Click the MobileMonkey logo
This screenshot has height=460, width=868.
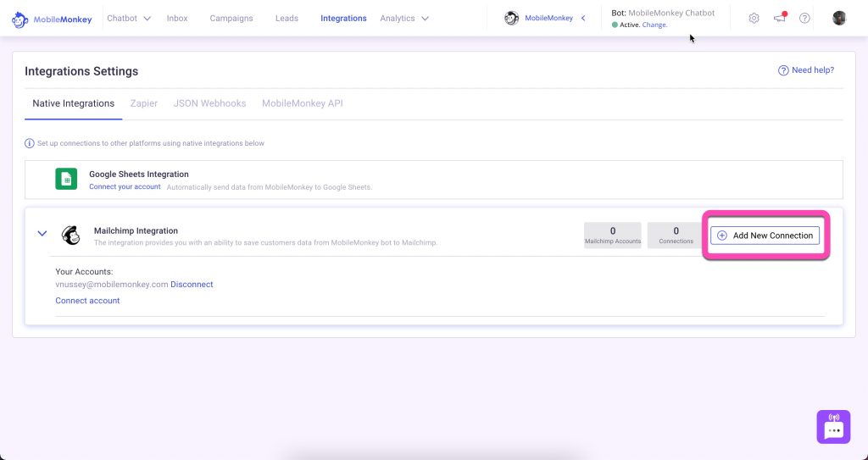52,19
